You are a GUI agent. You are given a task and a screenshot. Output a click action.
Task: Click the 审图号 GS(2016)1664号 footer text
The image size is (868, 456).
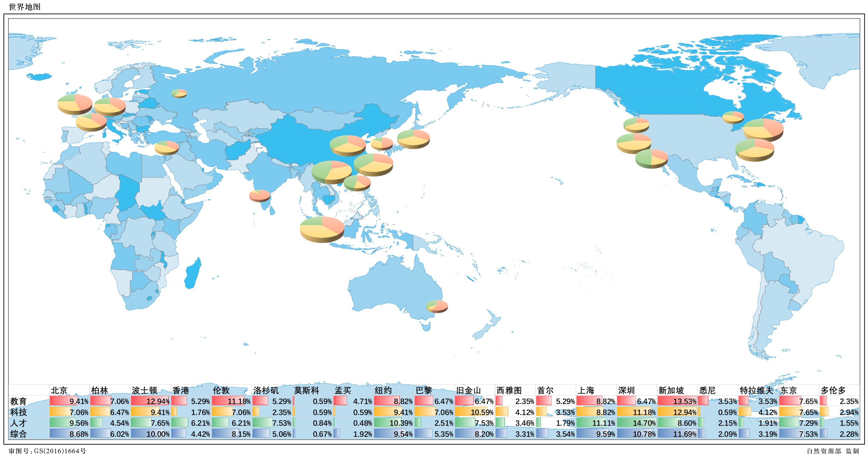pos(47,451)
